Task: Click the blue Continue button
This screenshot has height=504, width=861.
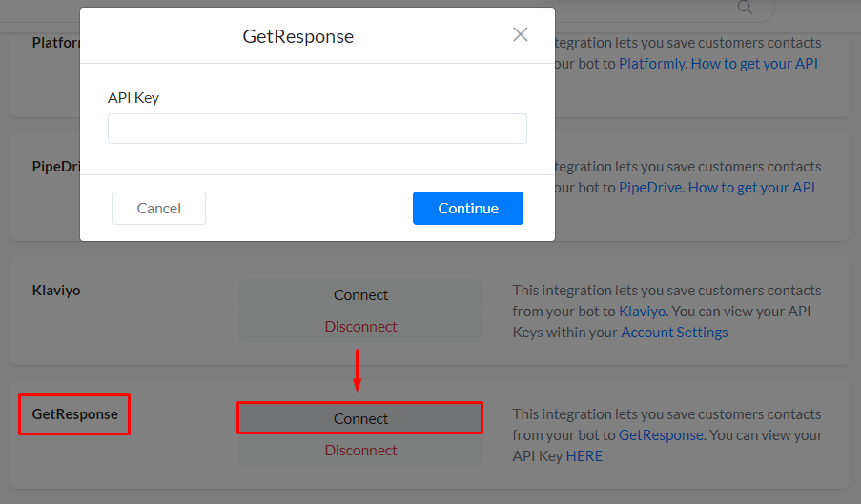Action: 467,208
